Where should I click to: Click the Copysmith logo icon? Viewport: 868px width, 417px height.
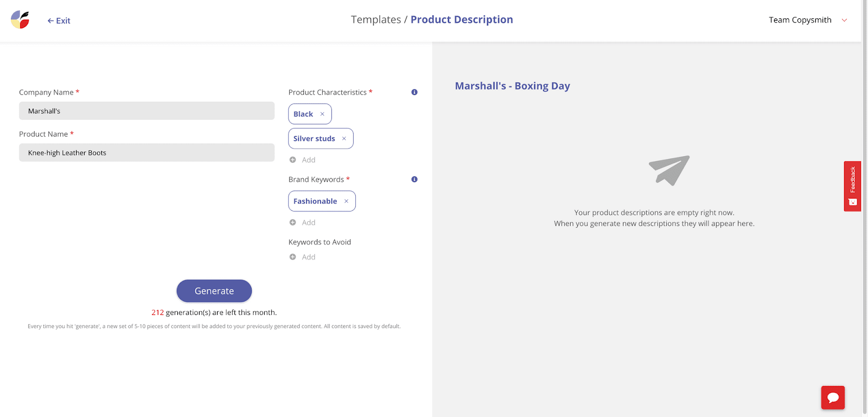click(x=20, y=20)
